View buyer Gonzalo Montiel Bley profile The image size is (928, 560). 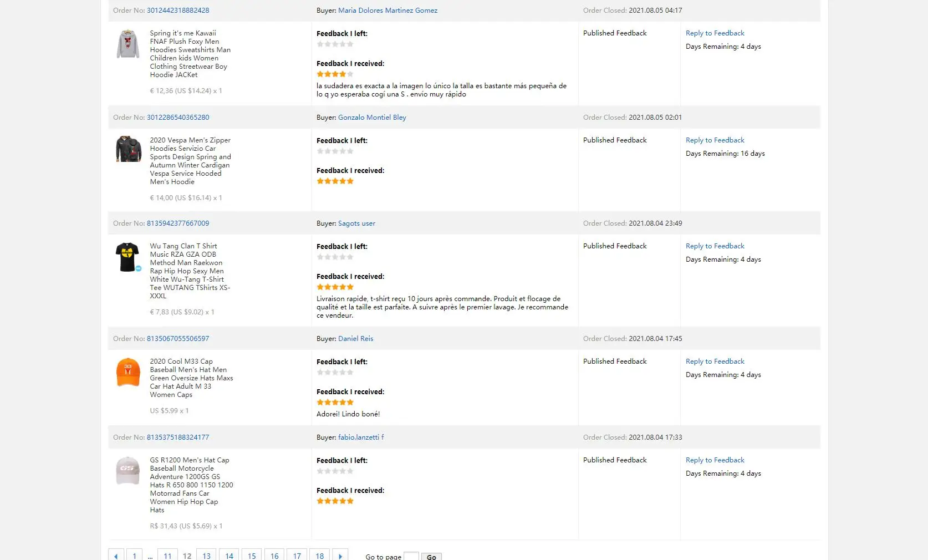pos(372,118)
